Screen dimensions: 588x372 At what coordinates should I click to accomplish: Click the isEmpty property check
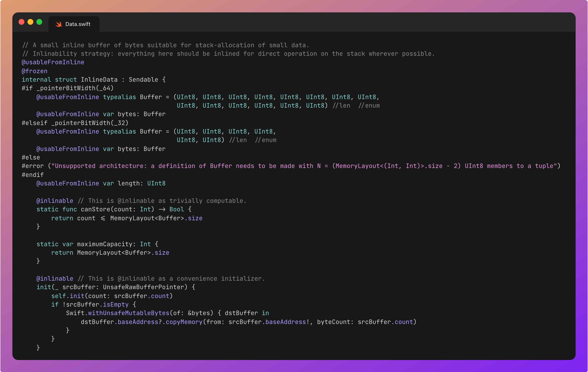[x=116, y=305]
